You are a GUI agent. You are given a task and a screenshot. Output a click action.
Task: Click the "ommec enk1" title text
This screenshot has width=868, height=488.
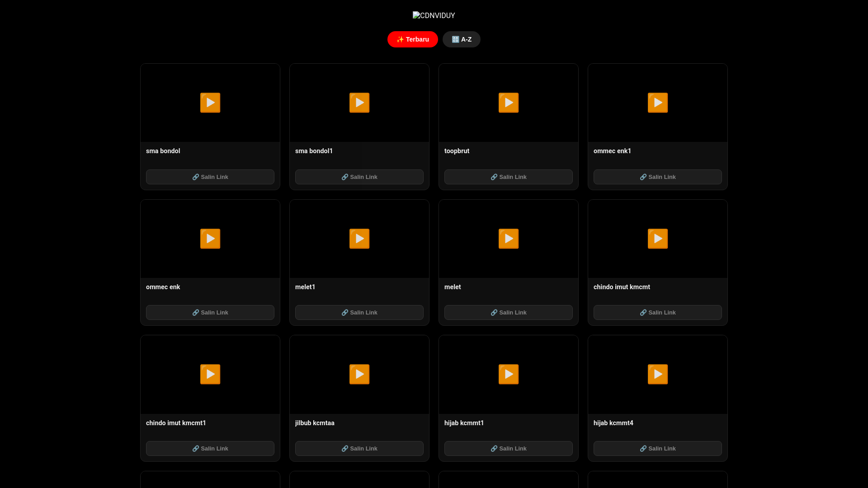(612, 151)
